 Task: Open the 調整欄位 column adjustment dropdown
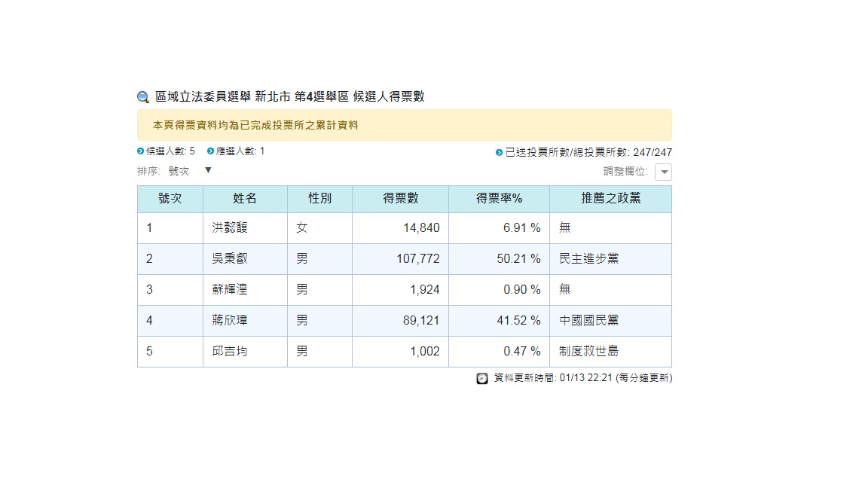[x=663, y=172]
